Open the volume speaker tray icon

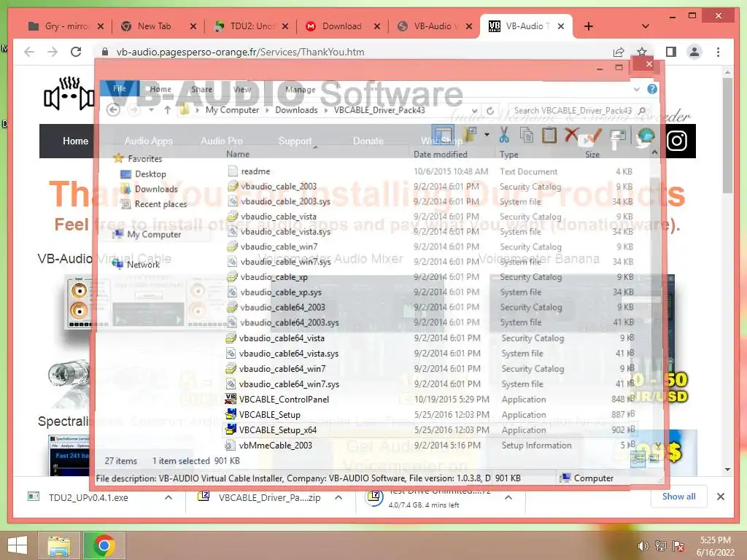(643, 546)
